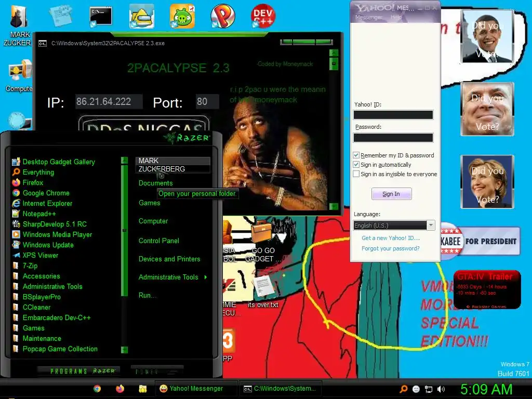The height and width of the screenshot is (399, 532).
Task: Open the Angry Birds pig desktop shortcut
Action: point(182,16)
